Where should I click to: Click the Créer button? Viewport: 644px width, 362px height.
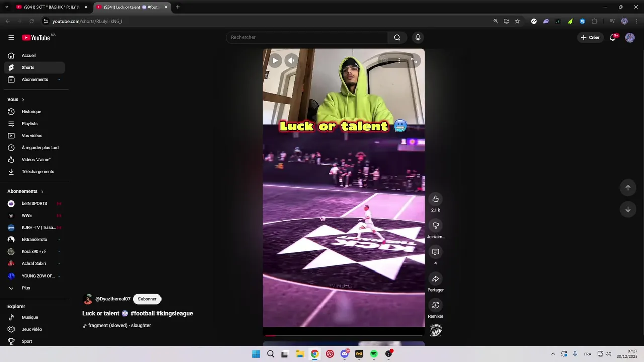point(590,38)
